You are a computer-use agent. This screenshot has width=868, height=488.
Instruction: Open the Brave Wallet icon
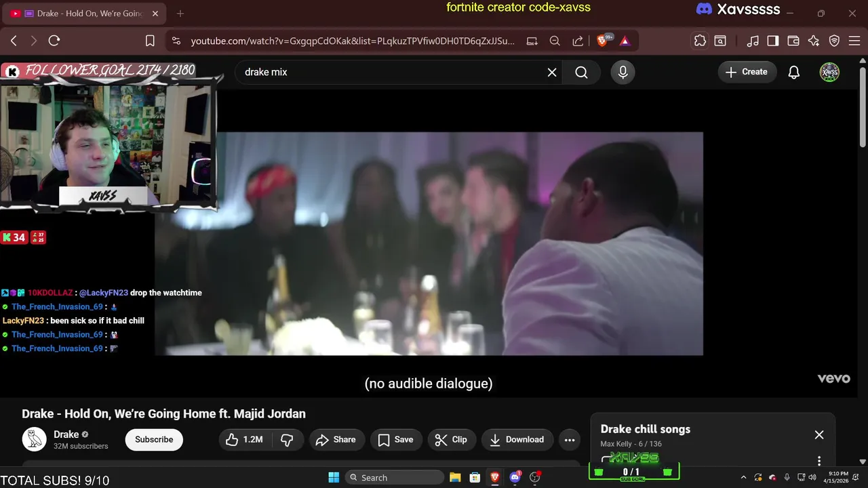click(x=793, y=41)
